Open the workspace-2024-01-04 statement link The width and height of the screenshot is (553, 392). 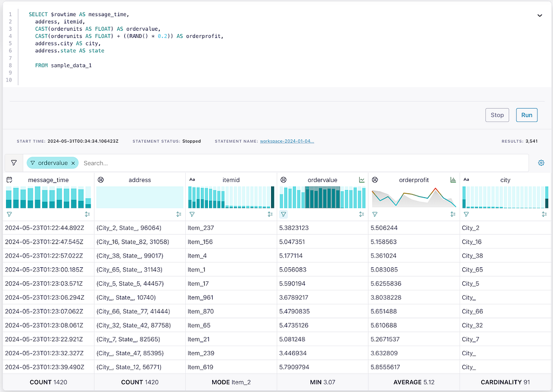point(287,141)
